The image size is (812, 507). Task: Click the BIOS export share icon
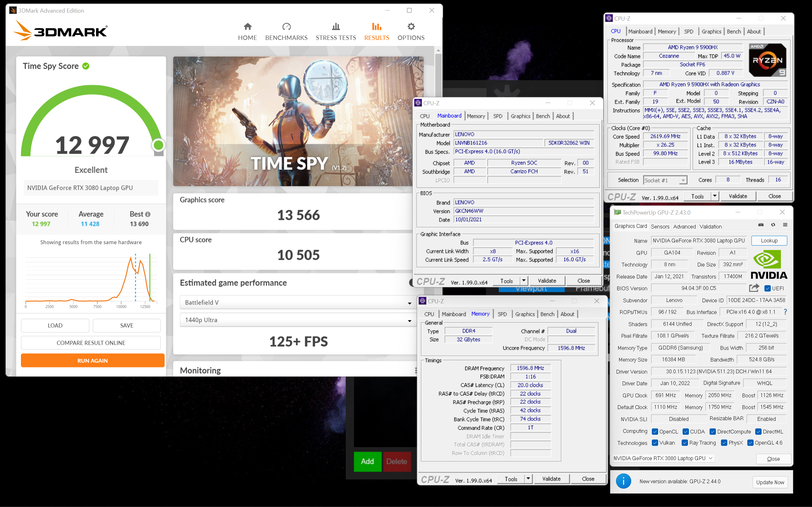(x=754, y=288)
